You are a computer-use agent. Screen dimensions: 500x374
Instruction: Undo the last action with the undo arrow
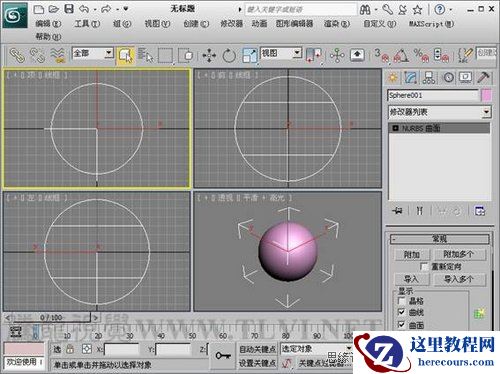point(84,9)
